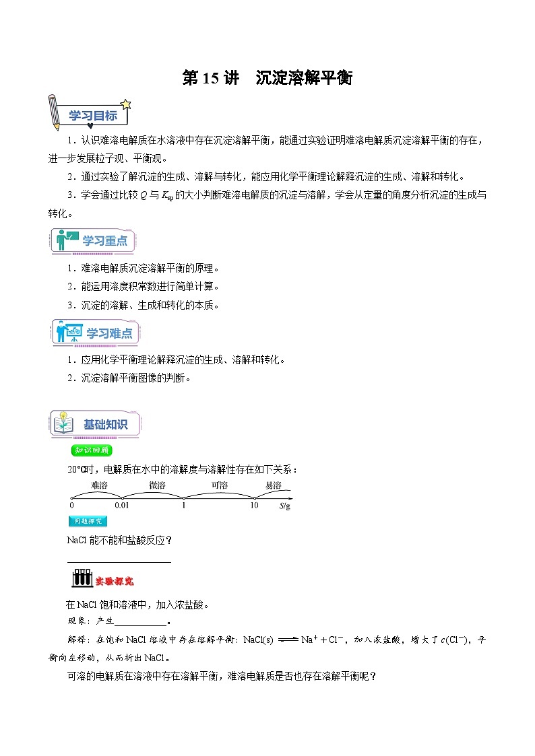Click the 易溶 label on solubility diagram

pos(273,485)
